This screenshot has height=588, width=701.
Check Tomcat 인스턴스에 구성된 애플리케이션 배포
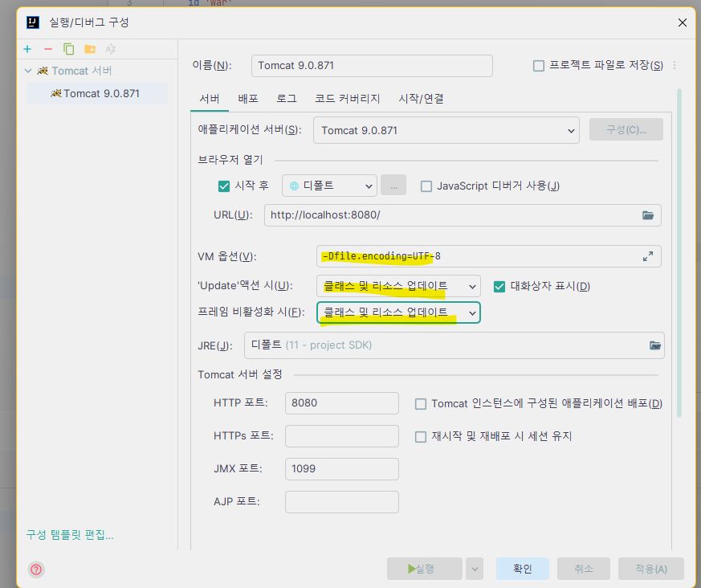pos(421,404)
